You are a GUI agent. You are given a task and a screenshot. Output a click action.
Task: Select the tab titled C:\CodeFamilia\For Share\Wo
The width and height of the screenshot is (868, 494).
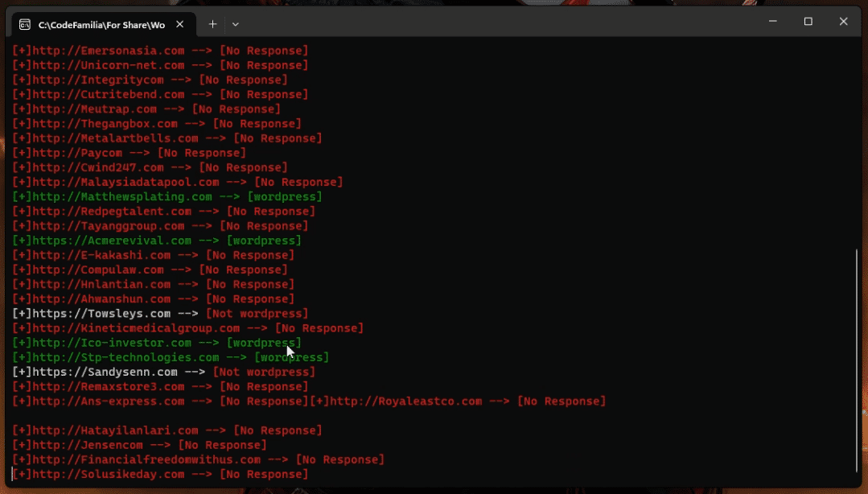[105, 24]
